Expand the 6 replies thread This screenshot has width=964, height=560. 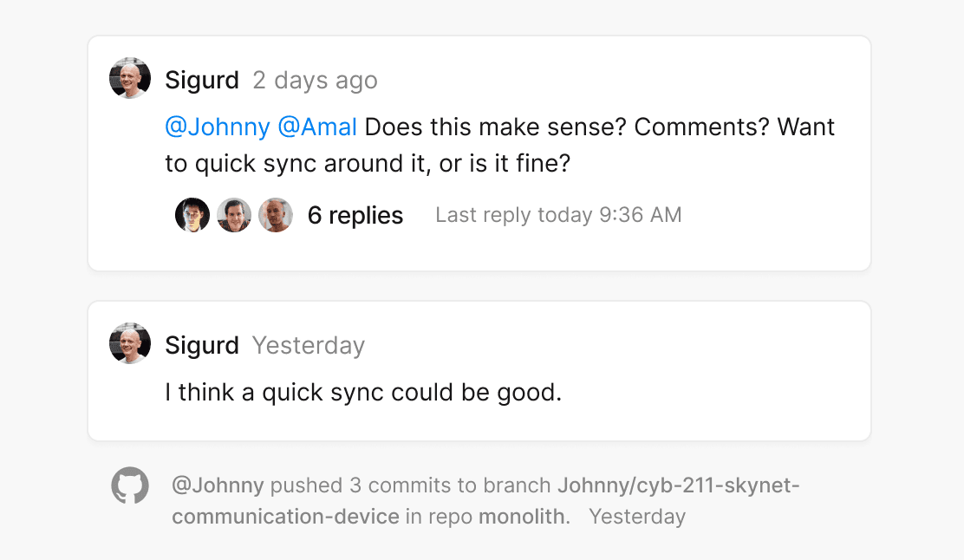point(355,215)
